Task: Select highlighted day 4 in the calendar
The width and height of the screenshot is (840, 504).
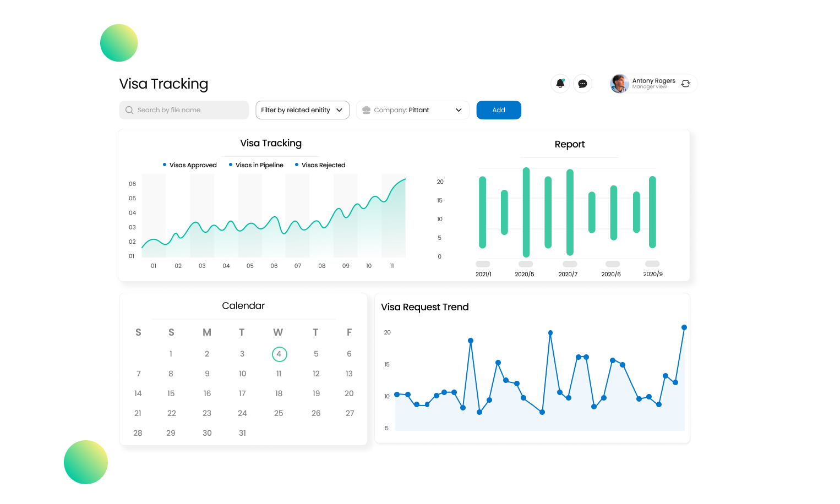Action: [279, 354]
